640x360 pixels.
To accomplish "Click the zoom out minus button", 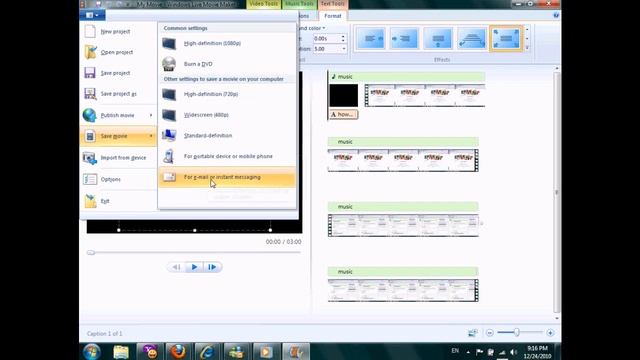I will [489, 333].
